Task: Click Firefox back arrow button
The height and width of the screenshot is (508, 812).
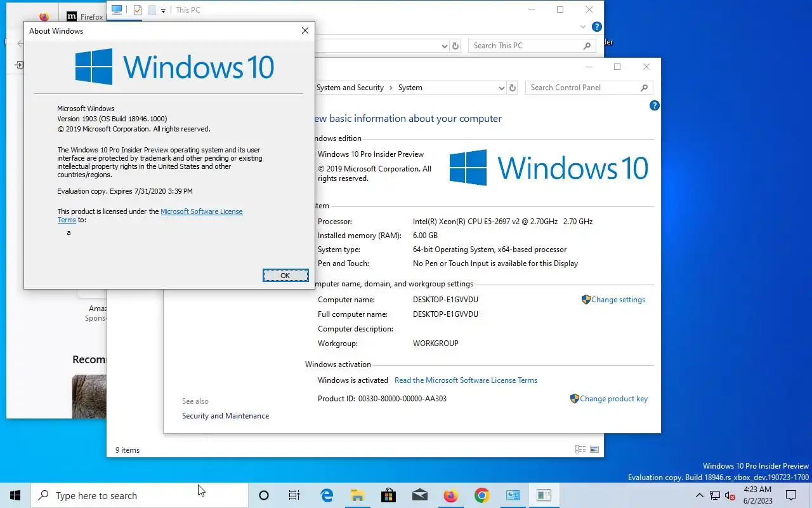Action: click(x=20, y=44)
